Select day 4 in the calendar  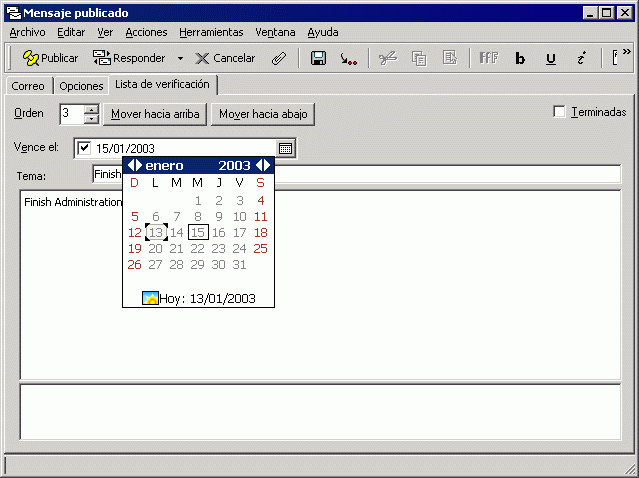261,200
